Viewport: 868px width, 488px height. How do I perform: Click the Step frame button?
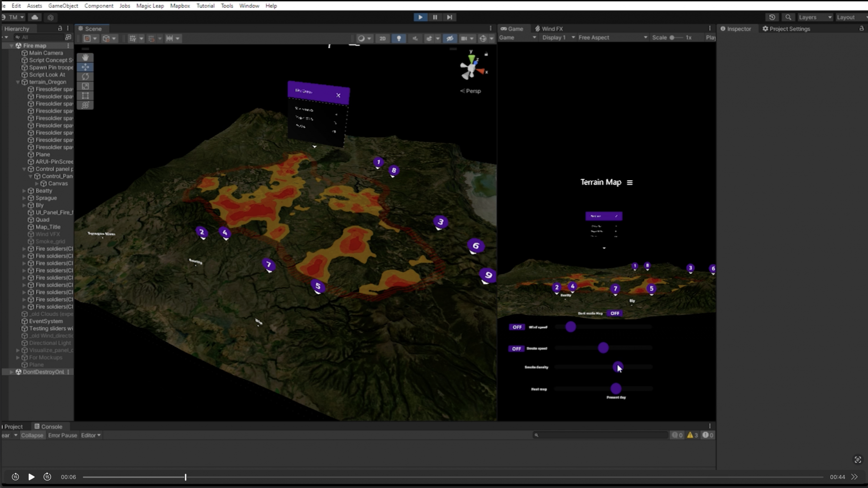pos(449,17)
